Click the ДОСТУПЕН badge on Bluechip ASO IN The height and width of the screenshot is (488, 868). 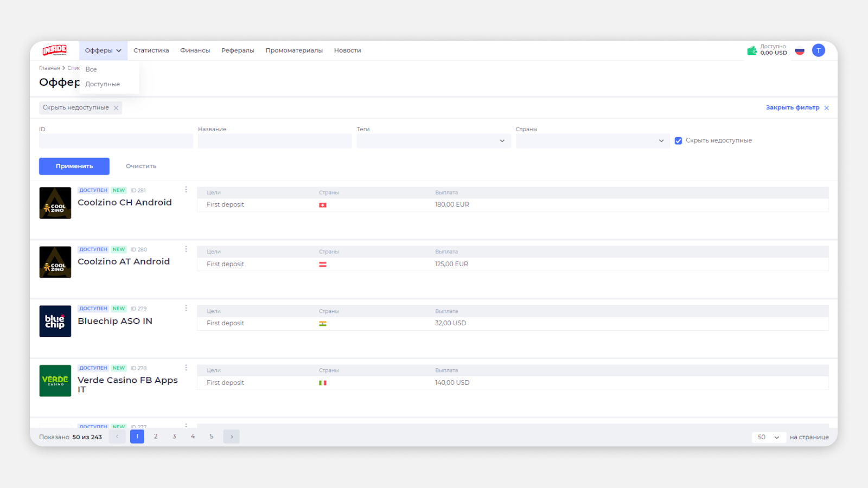pyautogui.click(x=93, y=309)
